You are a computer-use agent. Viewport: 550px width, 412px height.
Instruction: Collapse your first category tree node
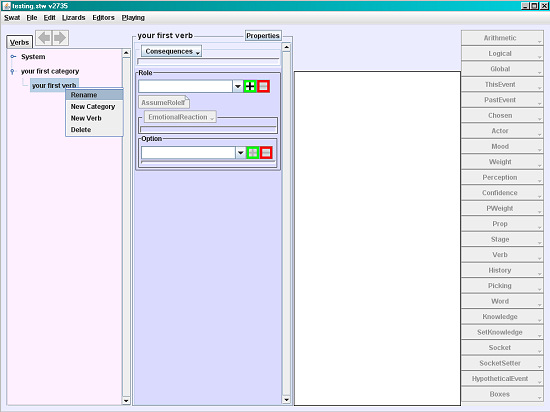[x=13, y=72]
